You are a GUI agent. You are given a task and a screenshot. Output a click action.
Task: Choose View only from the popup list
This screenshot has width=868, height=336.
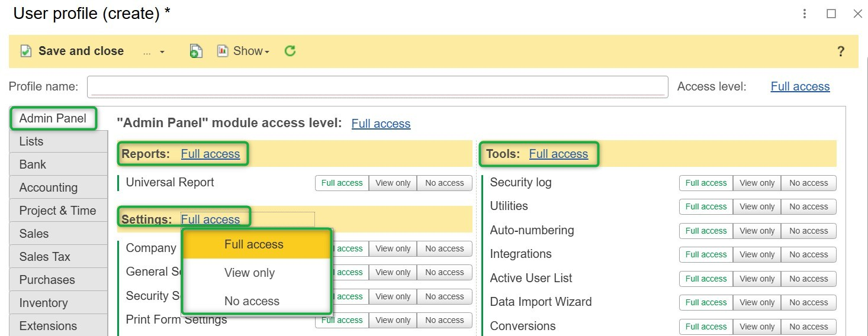249,273
